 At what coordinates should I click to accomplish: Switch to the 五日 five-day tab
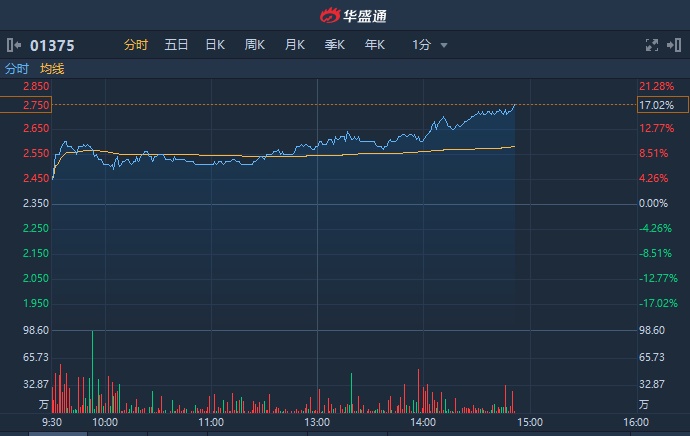(x=176, y=45)
